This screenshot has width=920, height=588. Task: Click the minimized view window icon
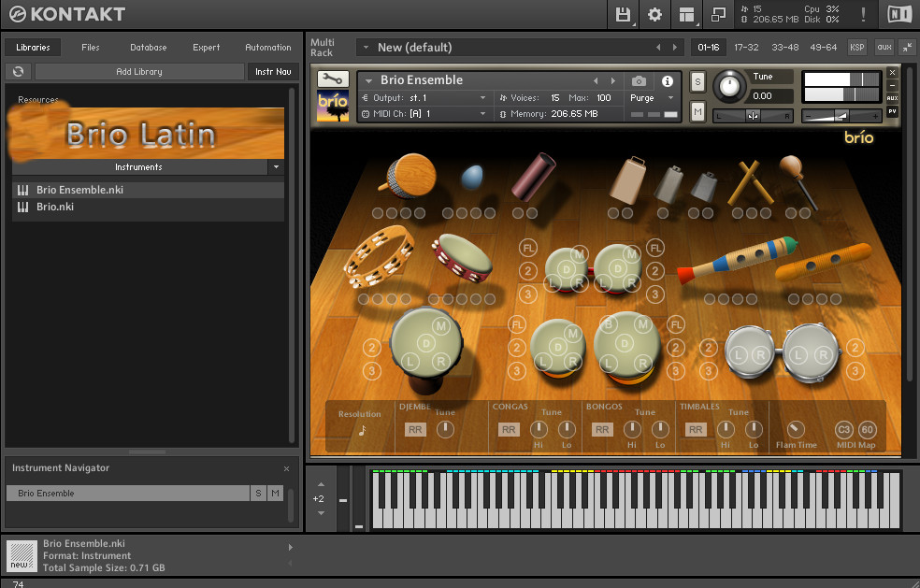tap(718, 15)
